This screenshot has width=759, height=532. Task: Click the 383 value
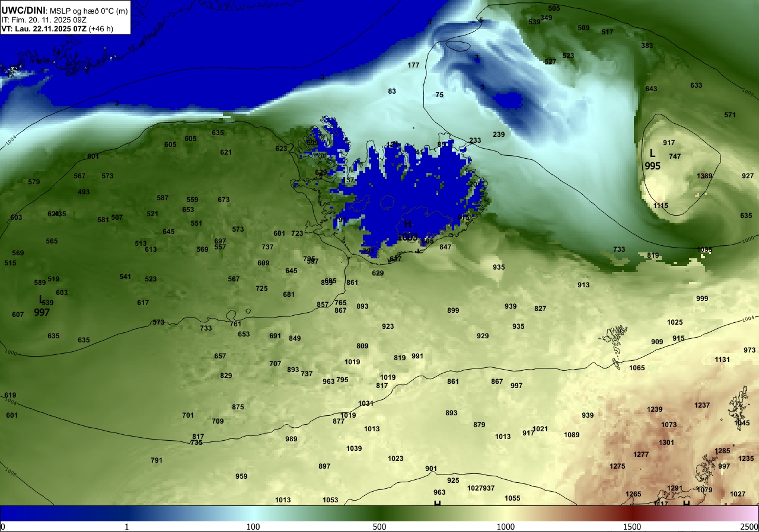(x=647, y=46)
